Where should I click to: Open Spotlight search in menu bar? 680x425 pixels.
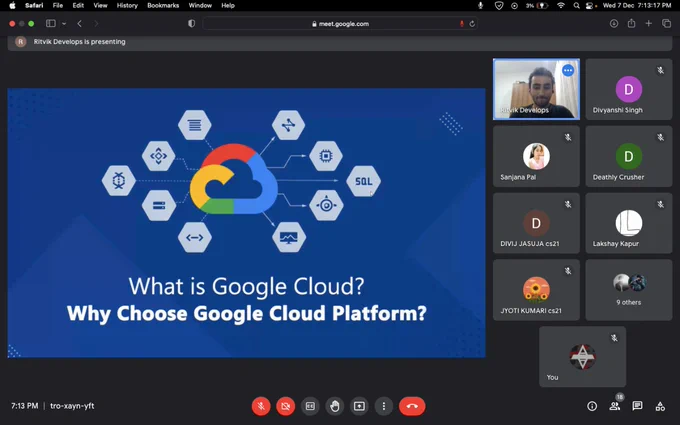576,6
